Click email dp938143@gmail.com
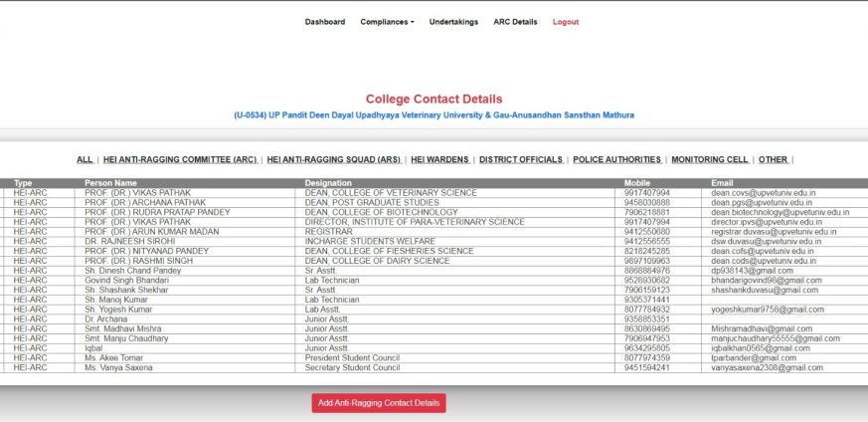 pos(752,271)
